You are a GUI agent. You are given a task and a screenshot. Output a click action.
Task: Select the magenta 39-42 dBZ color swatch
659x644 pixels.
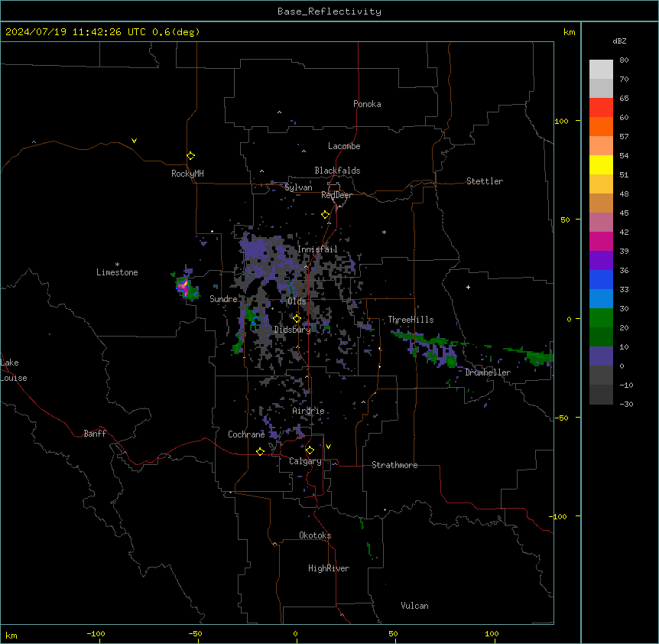pyautogui.click(x=601, y=241)
